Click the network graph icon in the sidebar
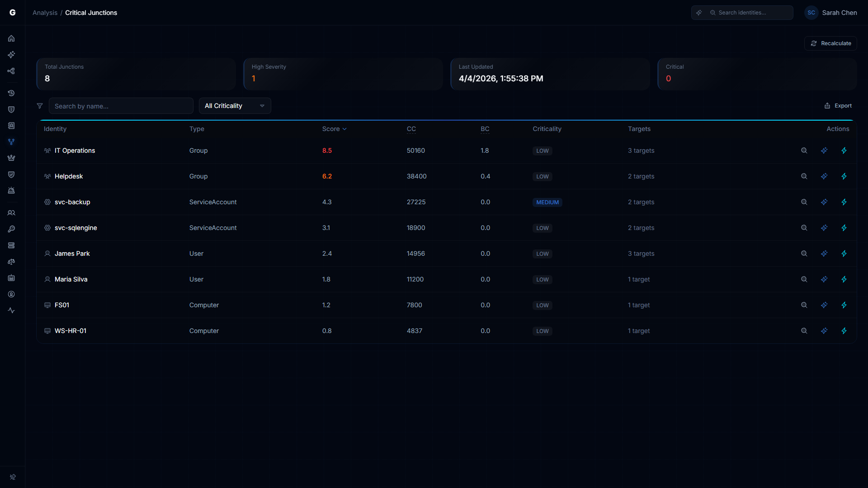Screen dimensions: 868x488 [x=11, y=71]
